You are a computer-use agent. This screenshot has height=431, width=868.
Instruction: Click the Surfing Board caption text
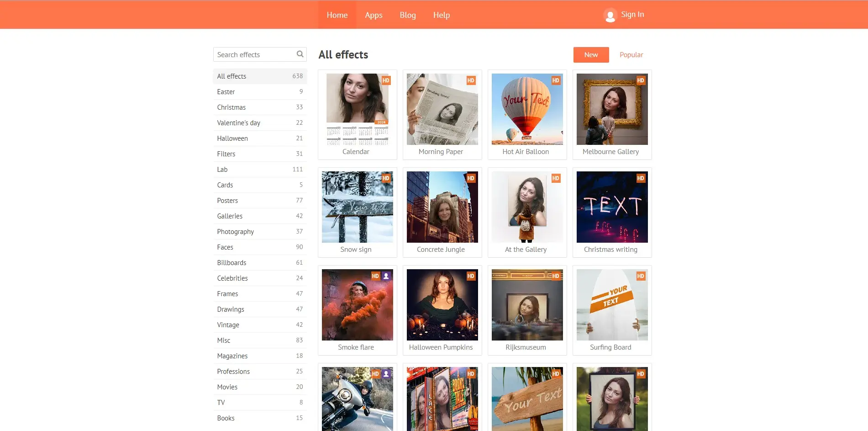(610, 347)
